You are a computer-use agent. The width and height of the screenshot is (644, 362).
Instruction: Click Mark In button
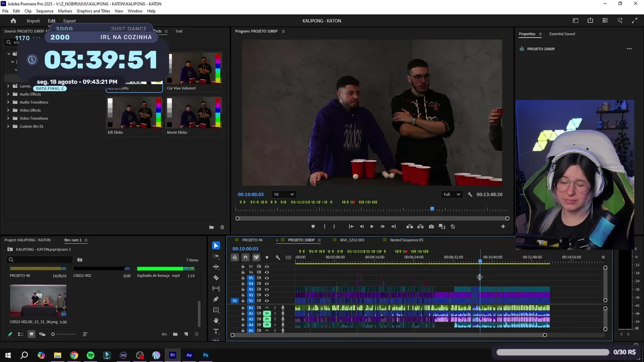(324, 226)
